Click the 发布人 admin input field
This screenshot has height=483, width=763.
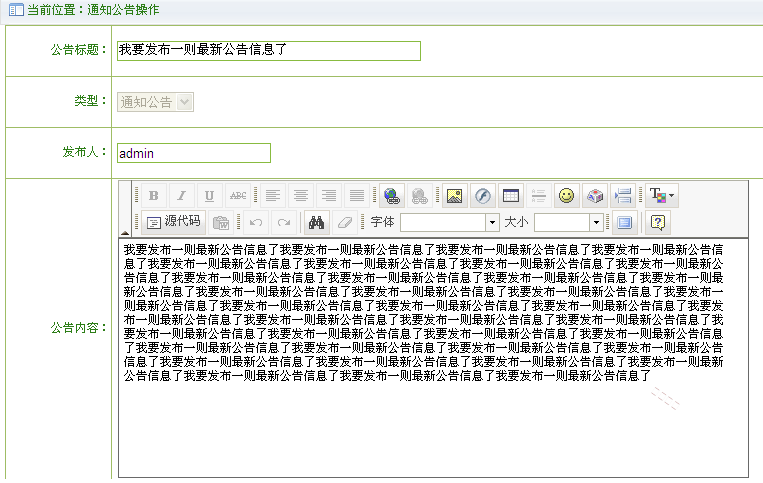(194, 153)
